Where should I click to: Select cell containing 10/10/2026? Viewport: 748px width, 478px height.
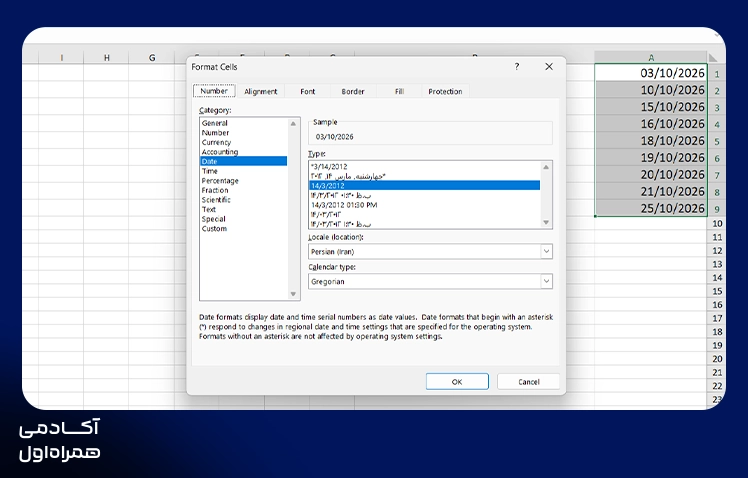point(651,90)
